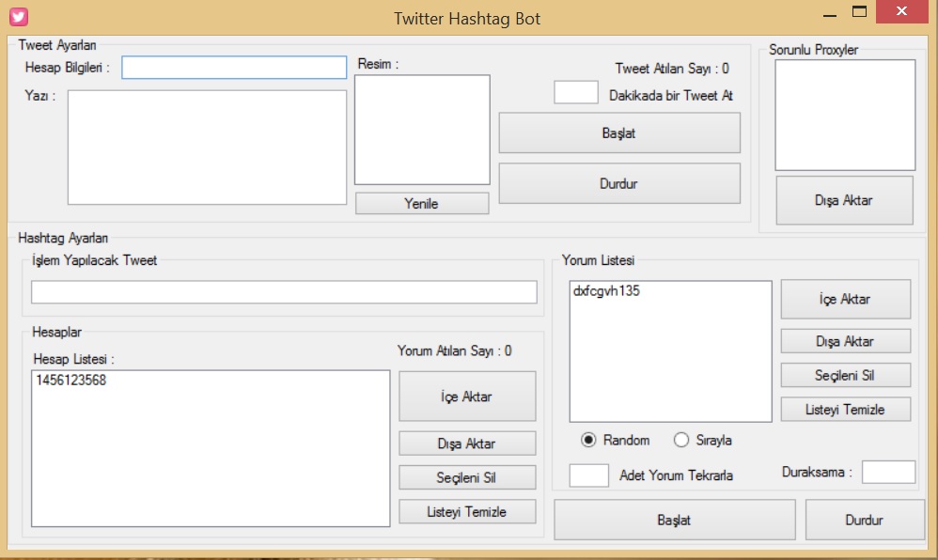Select account 1456123568 in Hesap Listesi

[x=71, y=381]
